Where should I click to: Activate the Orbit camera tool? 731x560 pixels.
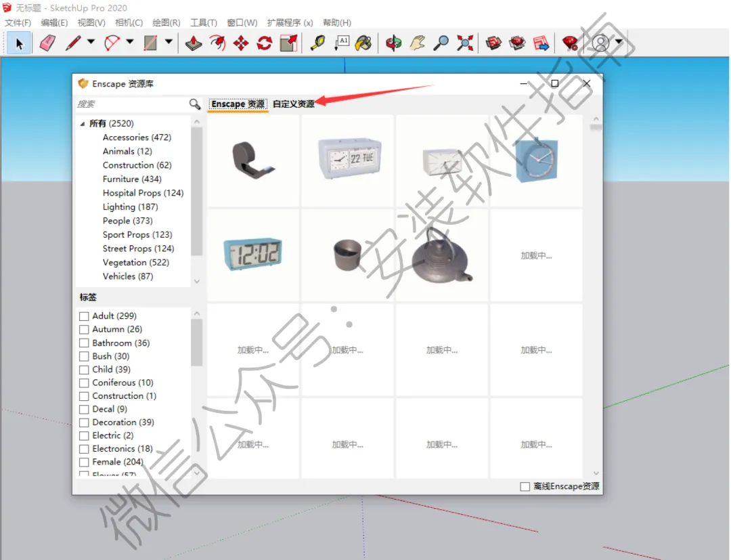[393, 43]
